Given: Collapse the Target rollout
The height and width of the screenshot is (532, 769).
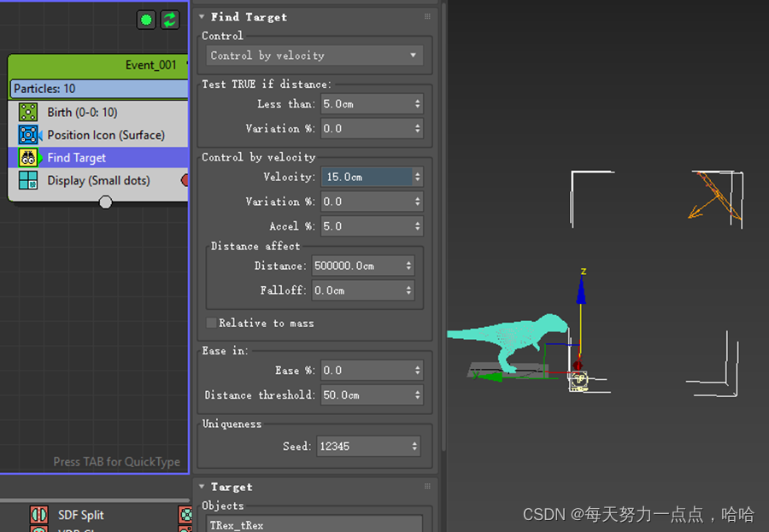Looking at the screenshot, I should point(202,487).
